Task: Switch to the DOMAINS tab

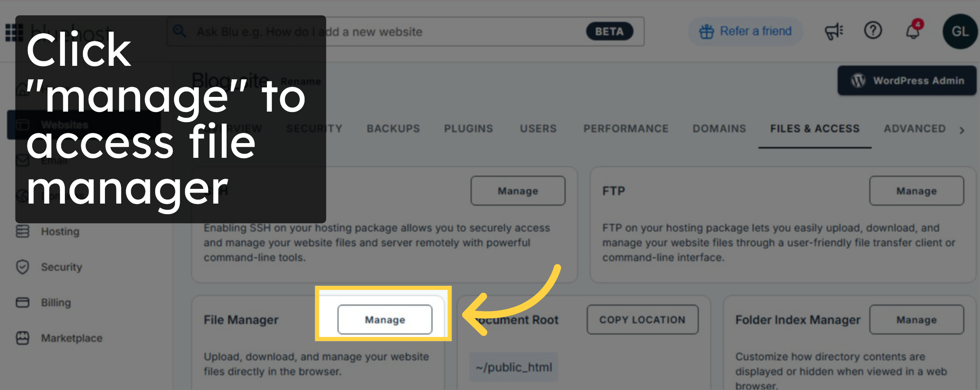Action: tap(719, 128)
